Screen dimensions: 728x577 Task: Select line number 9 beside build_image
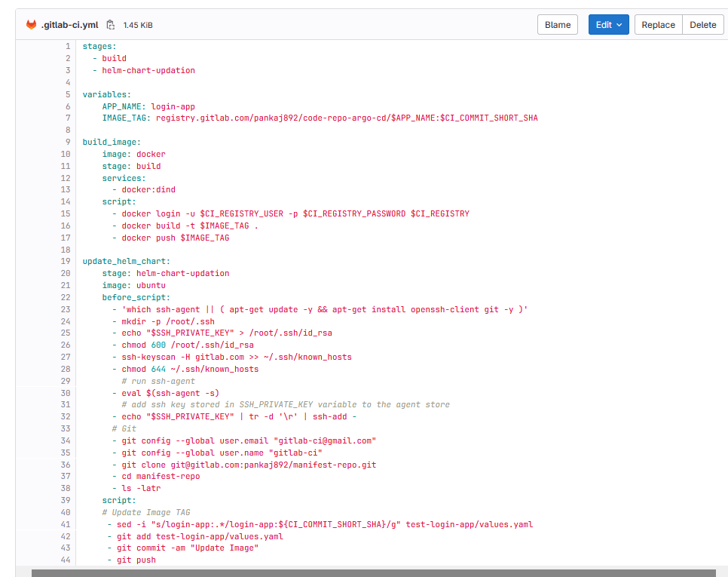point(67,142)
